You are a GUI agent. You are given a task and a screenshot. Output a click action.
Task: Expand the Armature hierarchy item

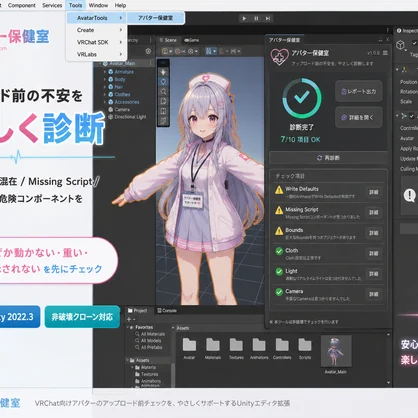click(x=105, y=72)
